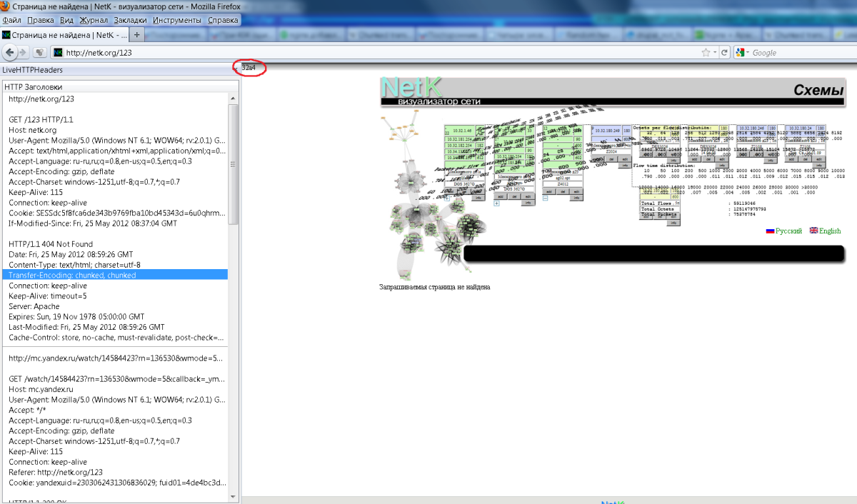Select the 'Host: netk.org' line
Image resolution: width=857 pixels, height=504 pixels.
32,130
